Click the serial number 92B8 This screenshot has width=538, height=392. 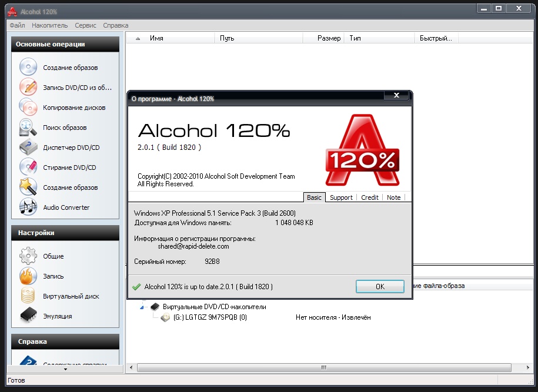(x=212, y=262)
